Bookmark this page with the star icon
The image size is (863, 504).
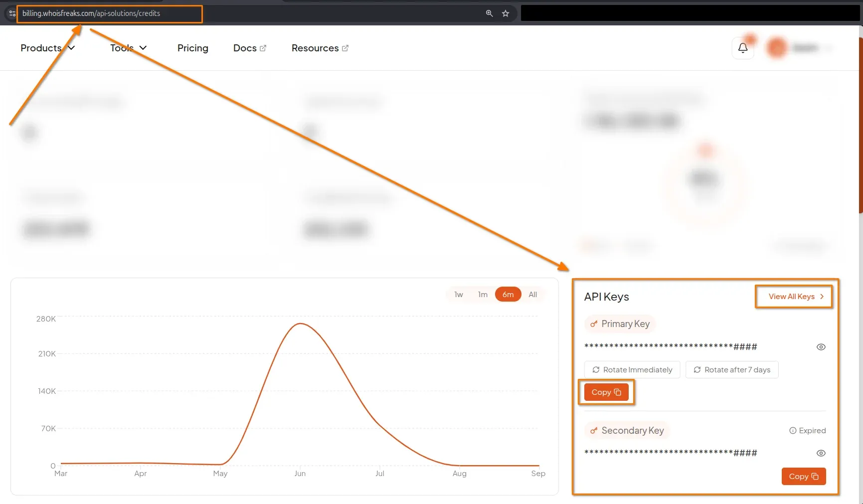tap(506, 13)
